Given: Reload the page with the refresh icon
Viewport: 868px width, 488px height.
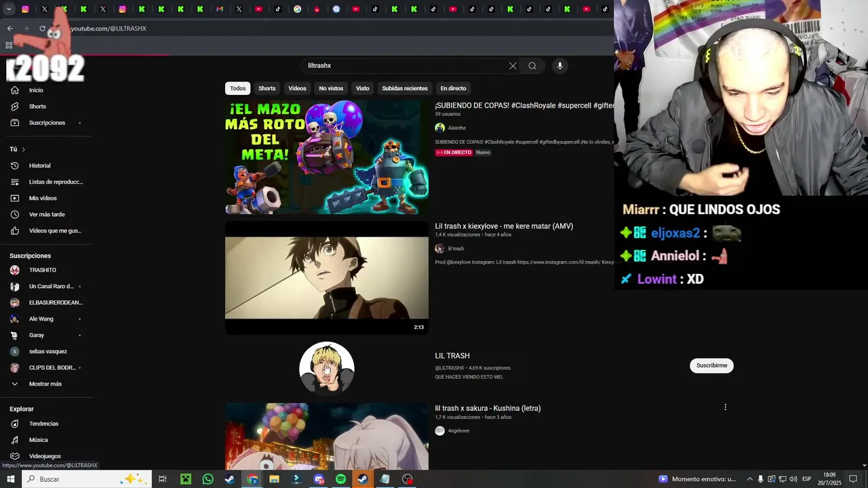Looking at the screenshot, I should pyautogui.click(x=42, y=28).
